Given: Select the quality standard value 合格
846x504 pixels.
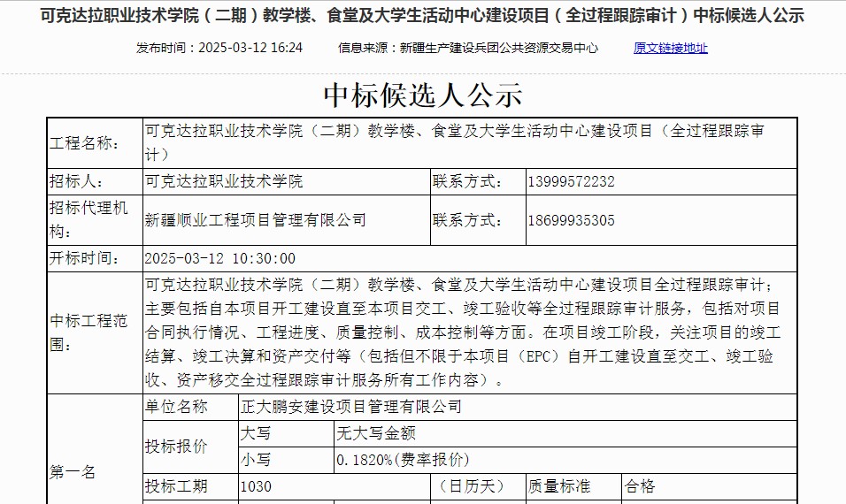Looking at the screenshot, I should (x=640, y=486).
